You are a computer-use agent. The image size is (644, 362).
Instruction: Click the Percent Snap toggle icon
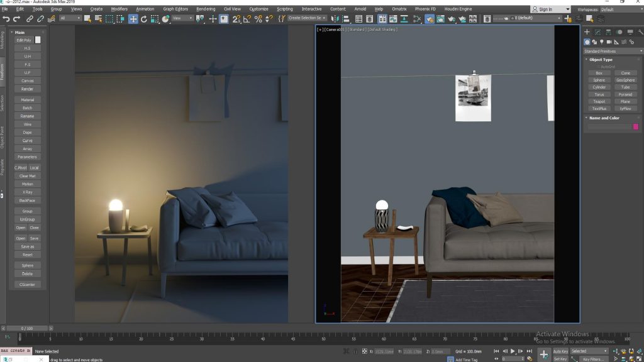point(257,19)
